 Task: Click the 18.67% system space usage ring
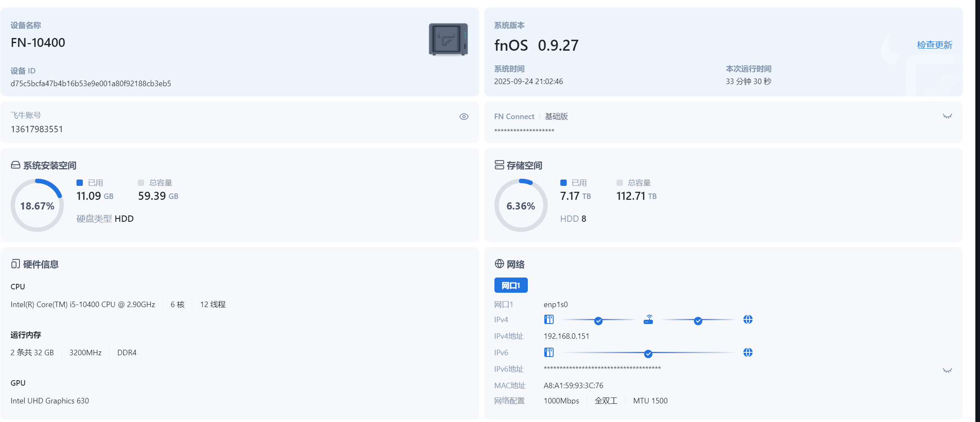pyautogui.click(x=37, y=206)
